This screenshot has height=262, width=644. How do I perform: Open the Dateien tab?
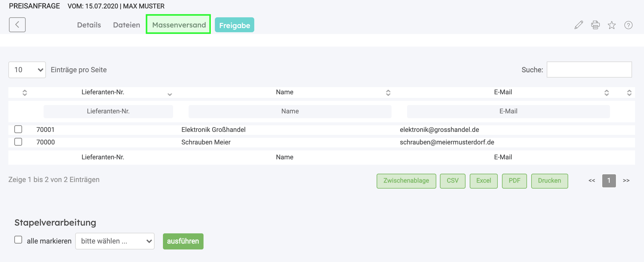[127, 25]
